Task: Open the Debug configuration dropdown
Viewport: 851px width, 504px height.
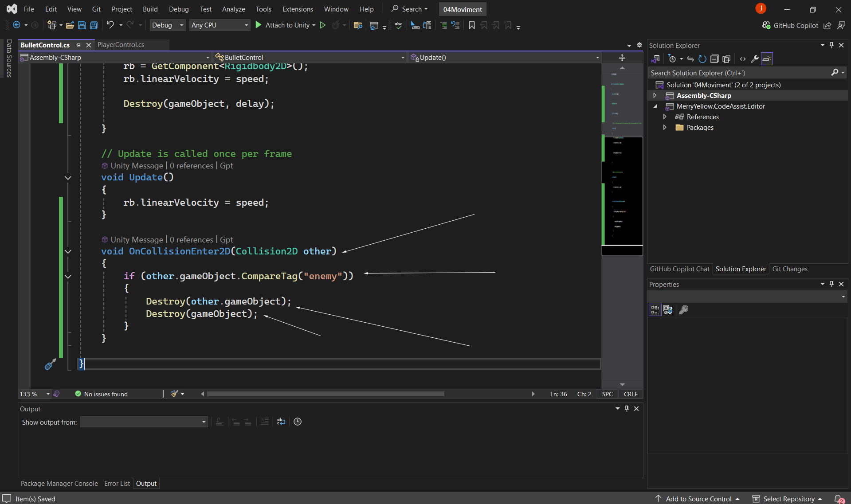Action: tap(167, 25)
